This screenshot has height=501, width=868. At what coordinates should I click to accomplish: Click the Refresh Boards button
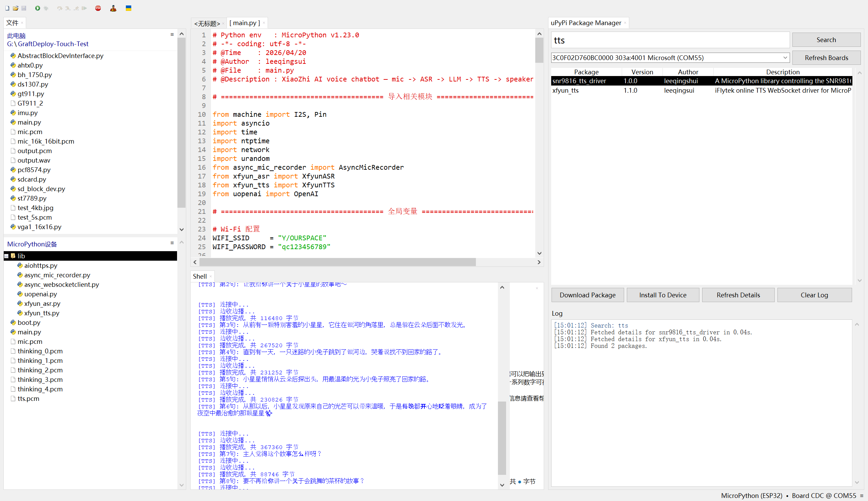pos(826,58)
